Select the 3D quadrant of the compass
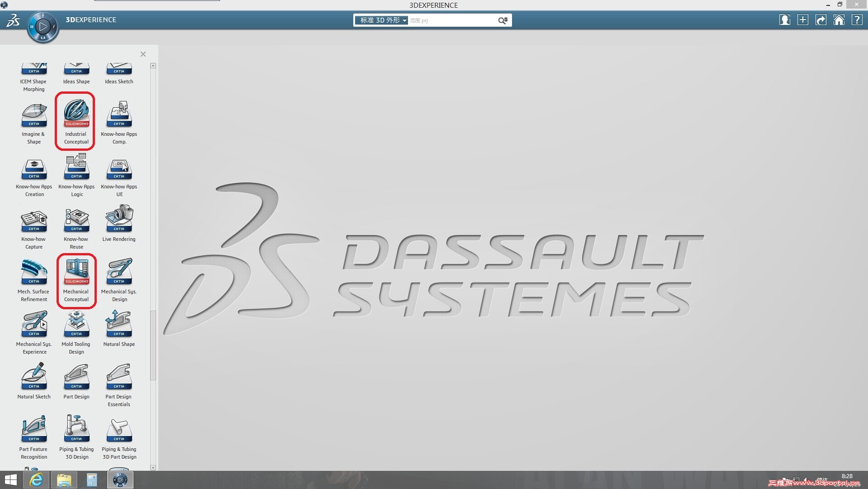This screenshot has height=489, width=868. click(x=32, y=27)
